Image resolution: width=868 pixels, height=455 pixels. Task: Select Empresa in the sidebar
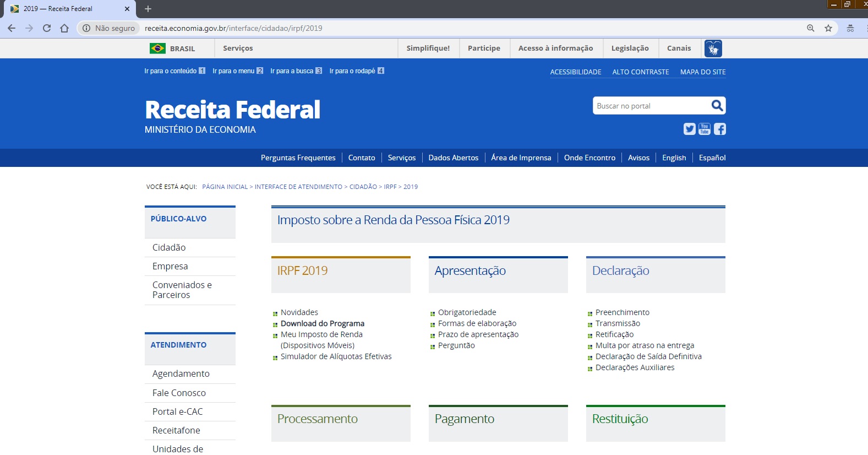[x=170, y=266]
